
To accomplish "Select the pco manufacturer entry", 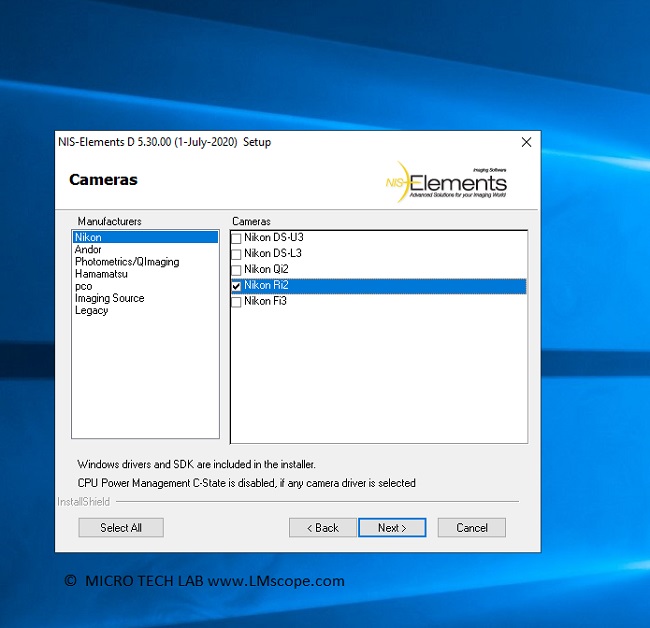I will click(x=84, y=286).
